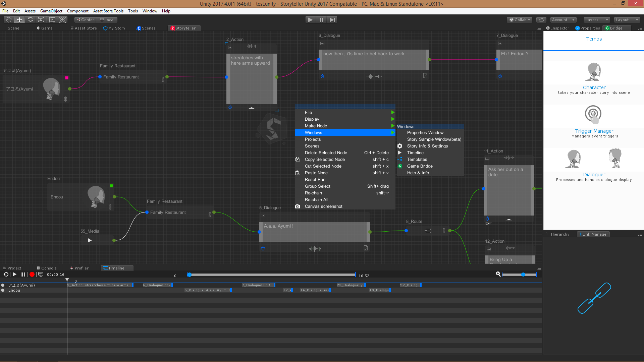Open the Account dropdown
Viewport: 644px width, 362px height.
[563, 20]
